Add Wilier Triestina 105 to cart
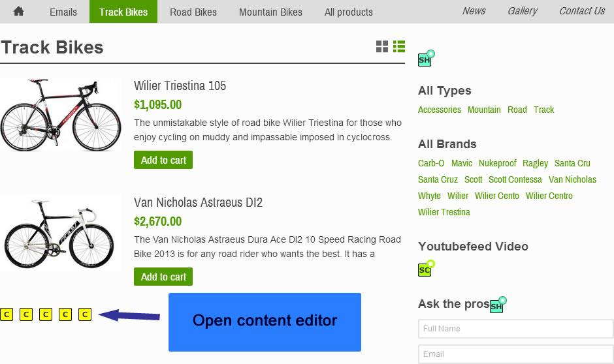614x364 pixels. click(x=163, y=160)
